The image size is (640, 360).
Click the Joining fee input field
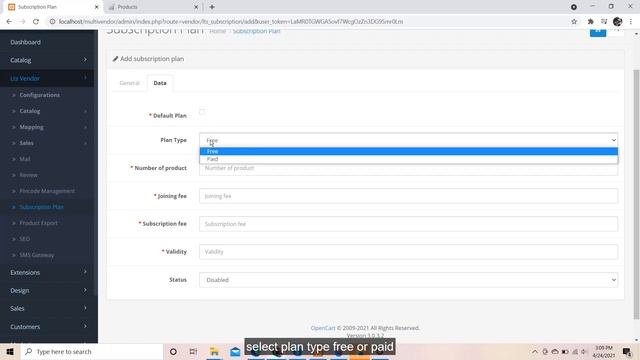coord(409,196)
